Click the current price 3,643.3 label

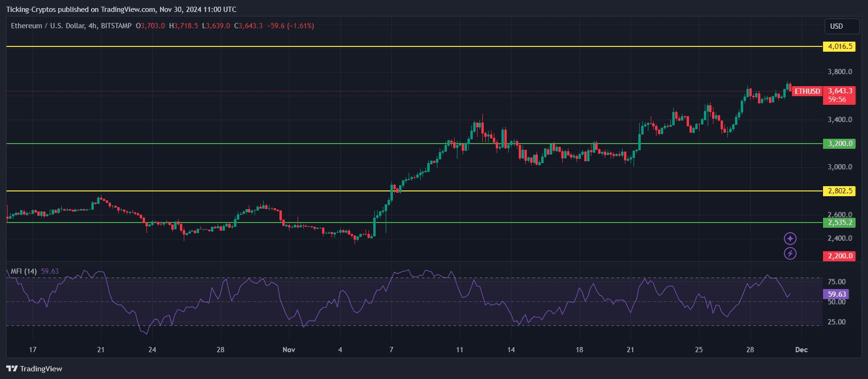point(840,91)
